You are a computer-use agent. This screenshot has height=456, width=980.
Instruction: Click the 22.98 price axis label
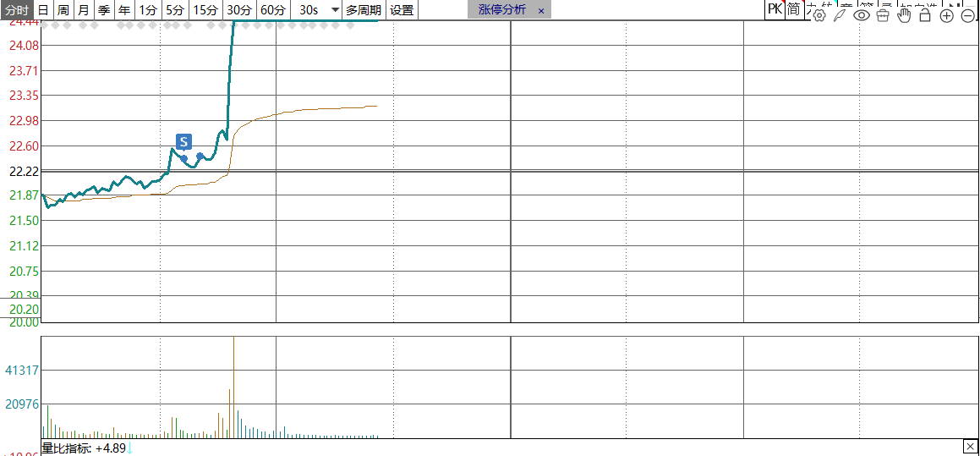(24, 121)
